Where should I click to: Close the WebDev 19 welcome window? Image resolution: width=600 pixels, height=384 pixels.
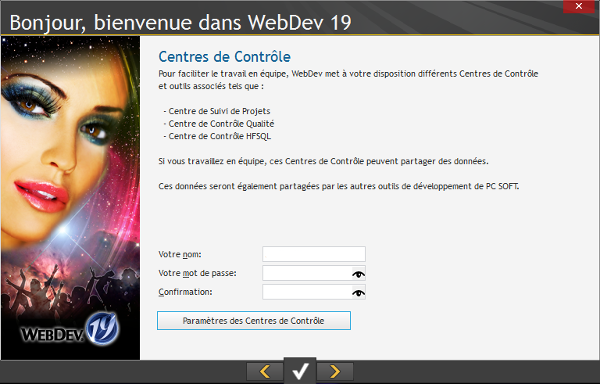click(x=579, y=6)
